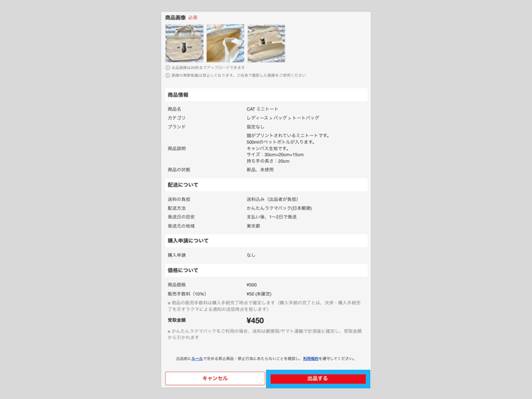This screenshot has height=399, width=532.
Task: Click description line 持ち手の長さ：20cm
Action: 268,161
